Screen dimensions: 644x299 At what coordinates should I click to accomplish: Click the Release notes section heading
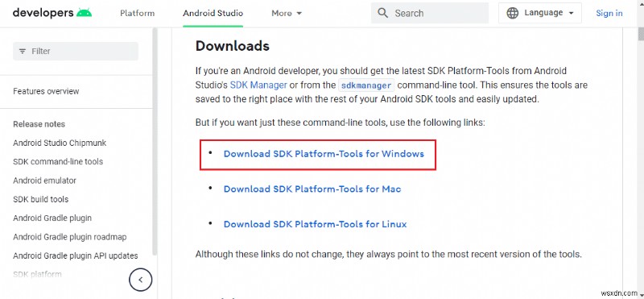(x=39, y=124)
